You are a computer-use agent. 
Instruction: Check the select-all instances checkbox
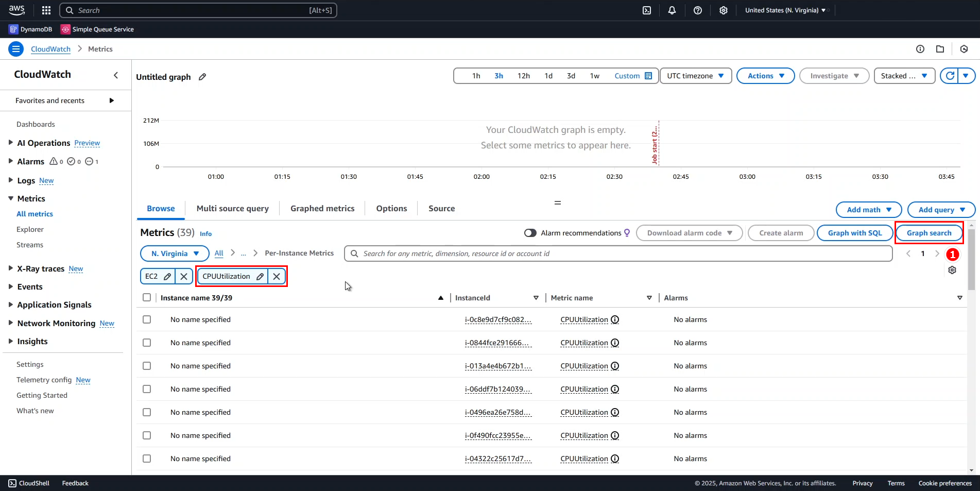point(147,297)
